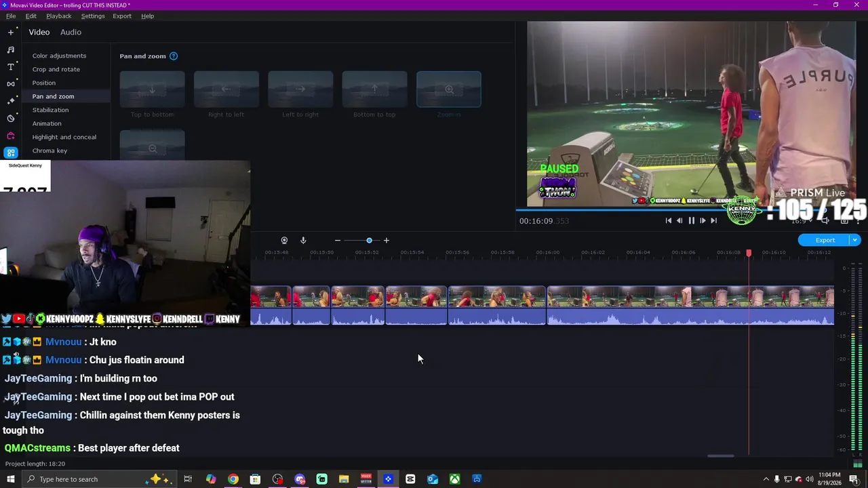This screenshot has height=488, width=868.
Task: Select the Stabilization tool
Action: (50, 110)
